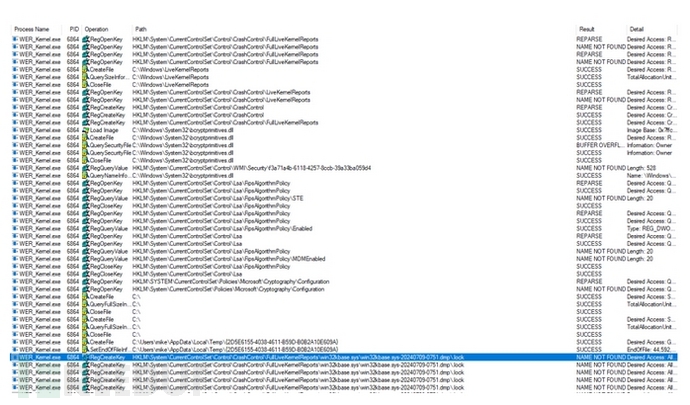Sort events by the PID column header
Image resolution: width=690 pixels, height=405 pixels.
click(73, 29)
